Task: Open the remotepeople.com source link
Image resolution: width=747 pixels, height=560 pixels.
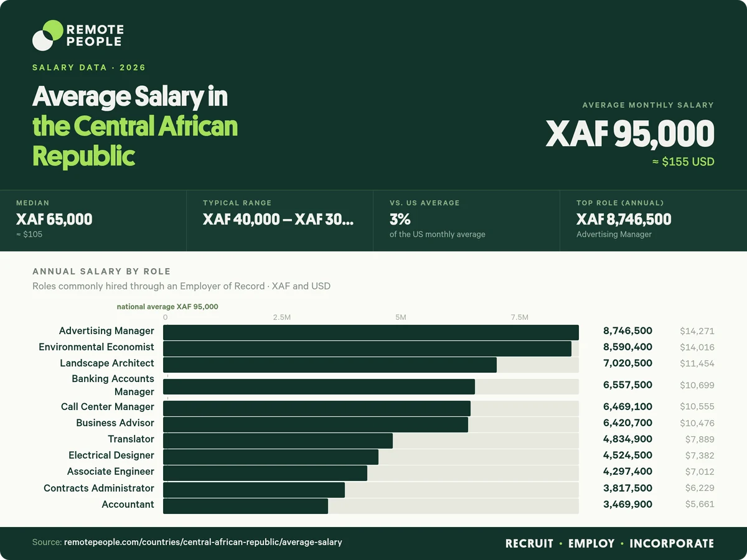Action: 204,543
